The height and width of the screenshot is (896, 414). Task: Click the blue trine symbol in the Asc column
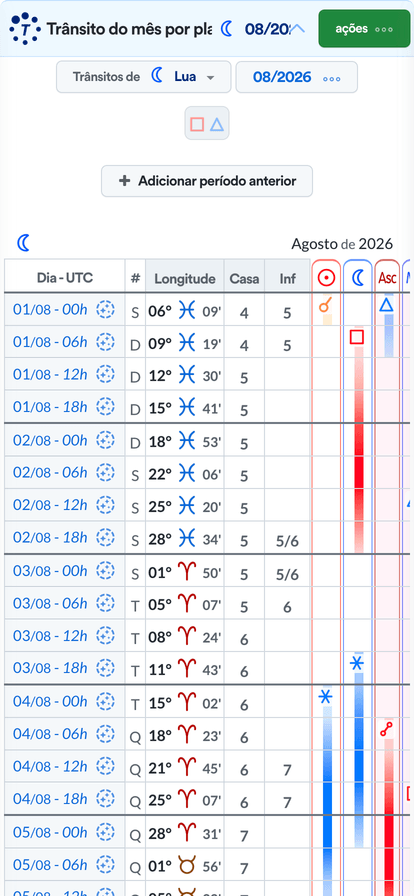coord(387,306)
